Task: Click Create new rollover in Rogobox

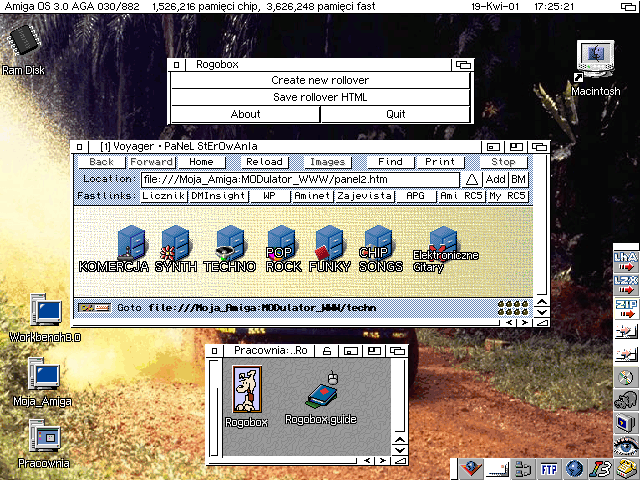Action: 320,80
